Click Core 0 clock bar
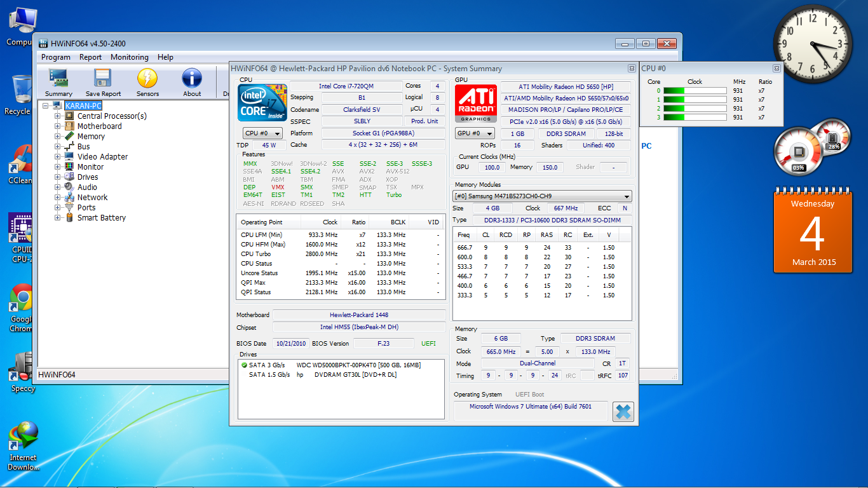Viewport: 868px width, 488px height. coord(695,91)
